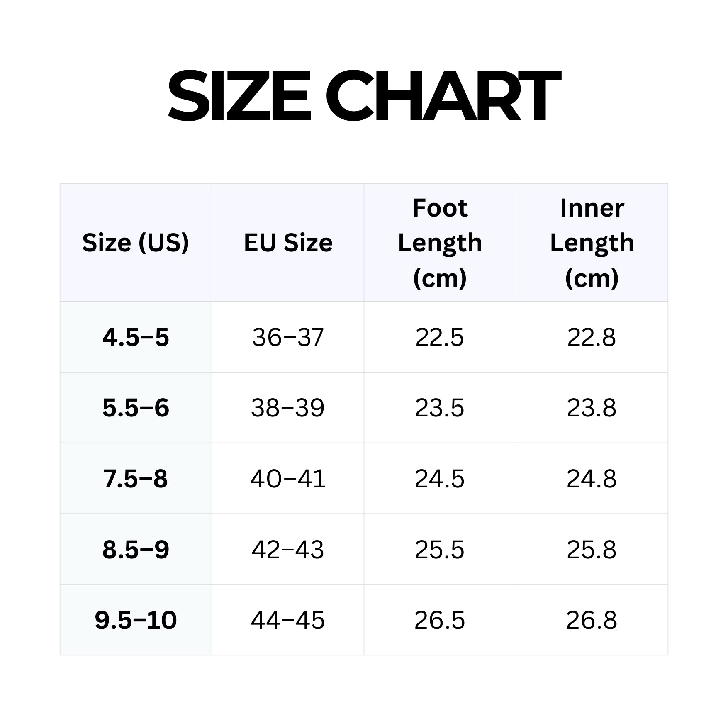
Task: Click the 24.5 foot length value
Action: [x=440, y=479]
